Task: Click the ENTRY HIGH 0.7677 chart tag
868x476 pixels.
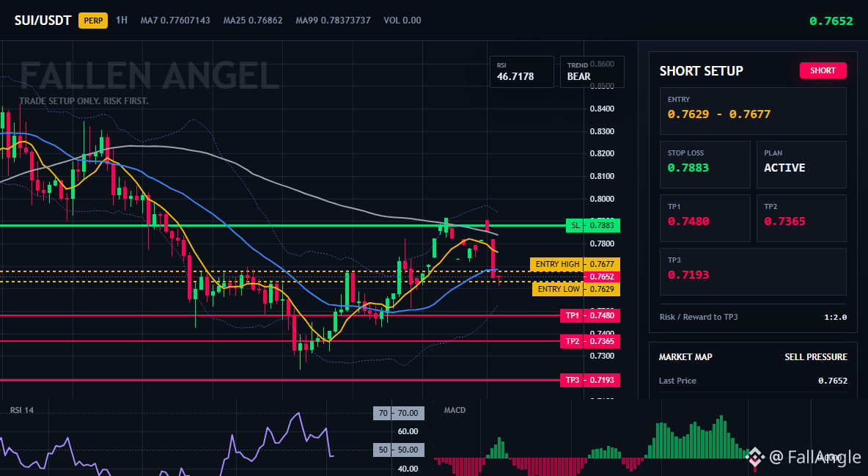Action: pyautogui.click(x=575, y=264)
